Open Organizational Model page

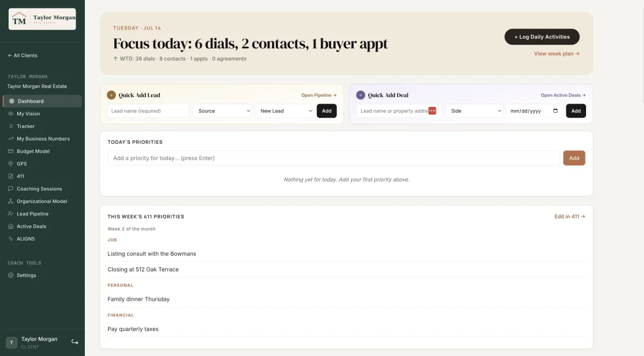(42, 201)
